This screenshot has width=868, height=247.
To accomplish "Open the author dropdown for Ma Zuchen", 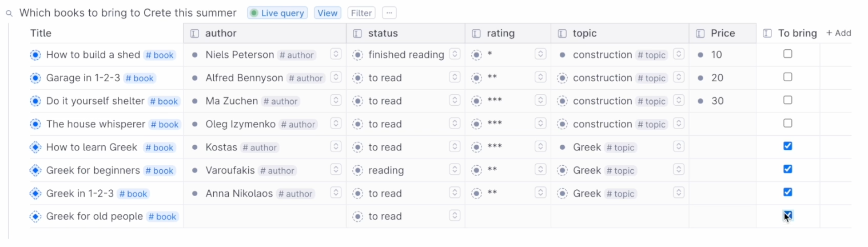I will 336,101.
